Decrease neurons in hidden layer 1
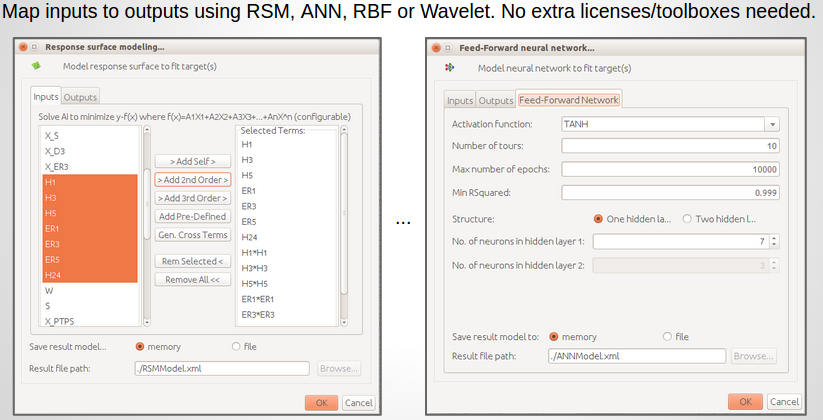Screen dimensions: 823x420 [774, 245]
